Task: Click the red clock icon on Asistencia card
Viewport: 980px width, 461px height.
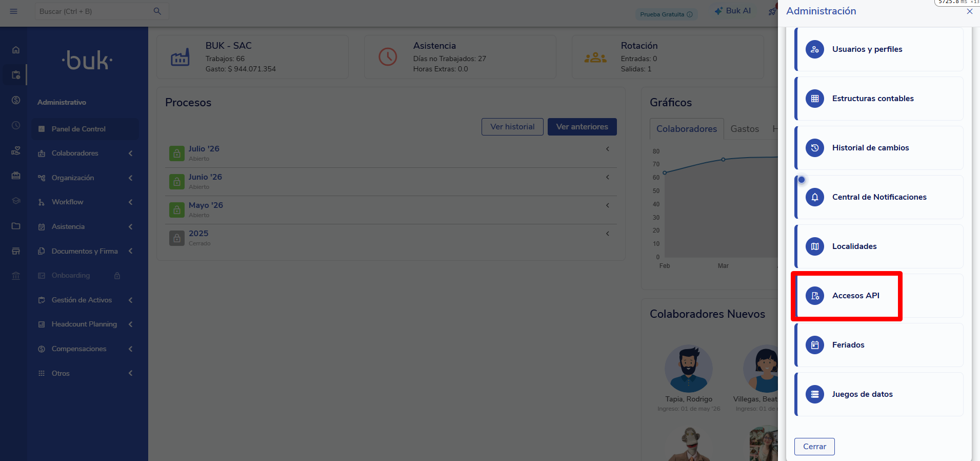Action: [x=388, y=57]
